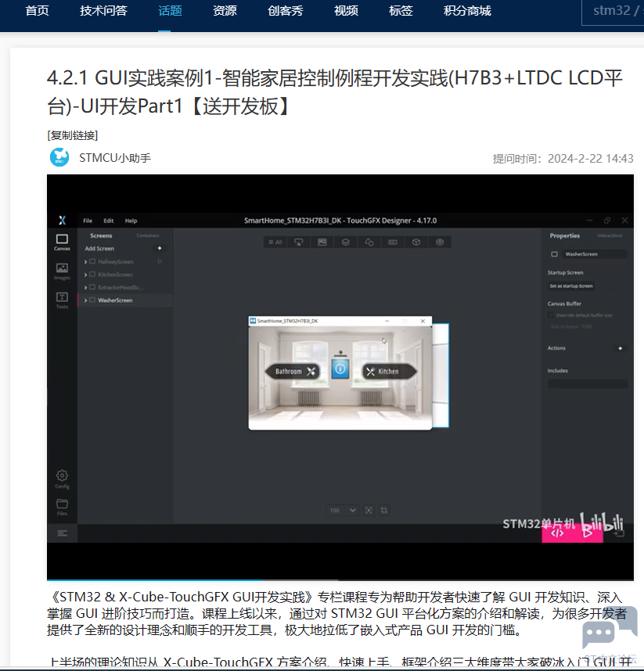This screenshot has width=644, height=671.
Task: Open the Texts view in the sidebar
Action: click(62, 300)
